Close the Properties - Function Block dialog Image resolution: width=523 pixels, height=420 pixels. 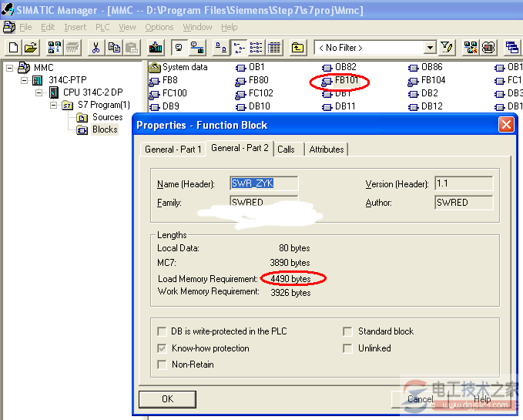506,125
